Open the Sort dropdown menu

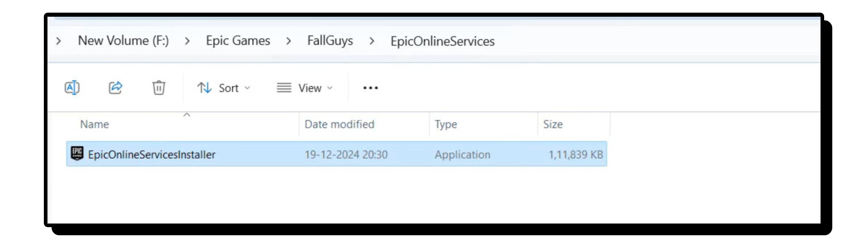pyautogui.click(x=224, y=88)
